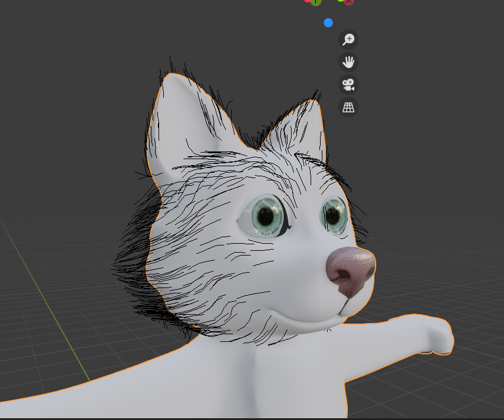
Task: Click the green Y axis ball on the gizmo
Action: coord(315,2)
